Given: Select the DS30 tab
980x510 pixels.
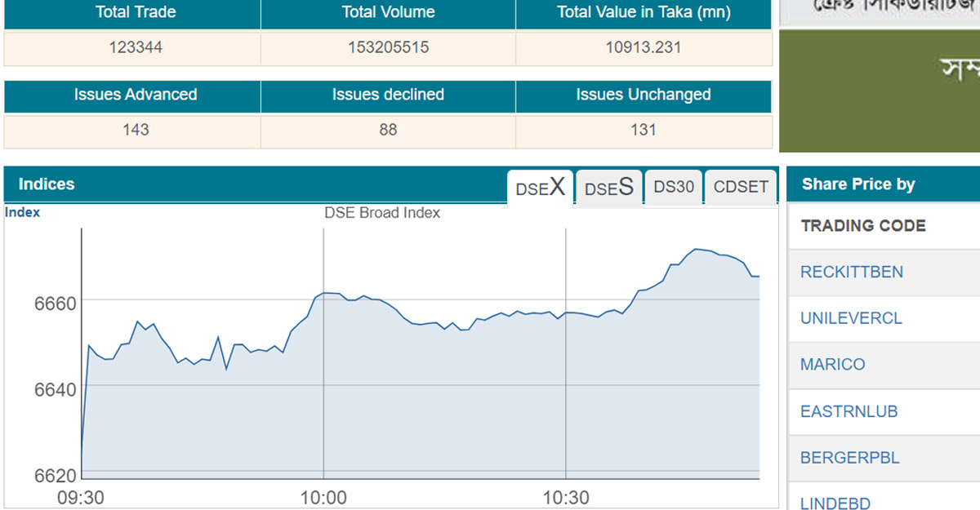Looking at the screenshot, I should click(674, 187).
